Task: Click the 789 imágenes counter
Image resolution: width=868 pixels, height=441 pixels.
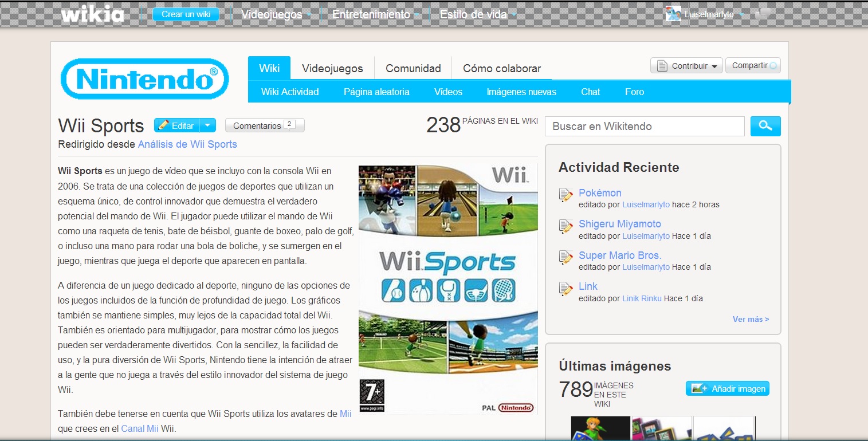Action: click(596, 394)
